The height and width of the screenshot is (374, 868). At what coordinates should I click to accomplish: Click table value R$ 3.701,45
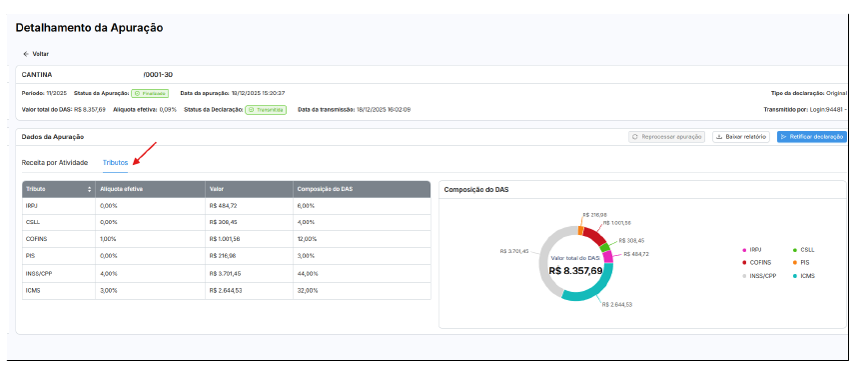[225, 273]
